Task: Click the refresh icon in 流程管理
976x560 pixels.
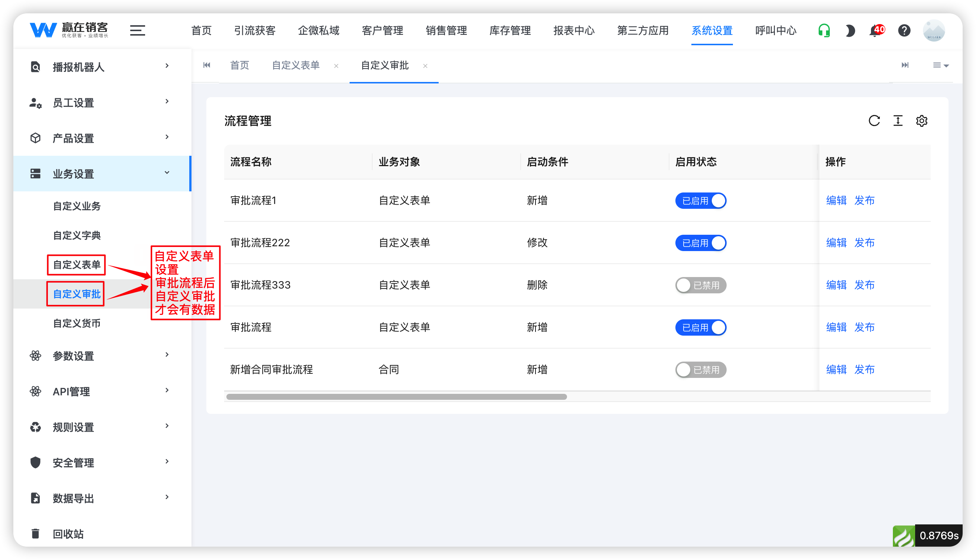Action: click(874, 121)
